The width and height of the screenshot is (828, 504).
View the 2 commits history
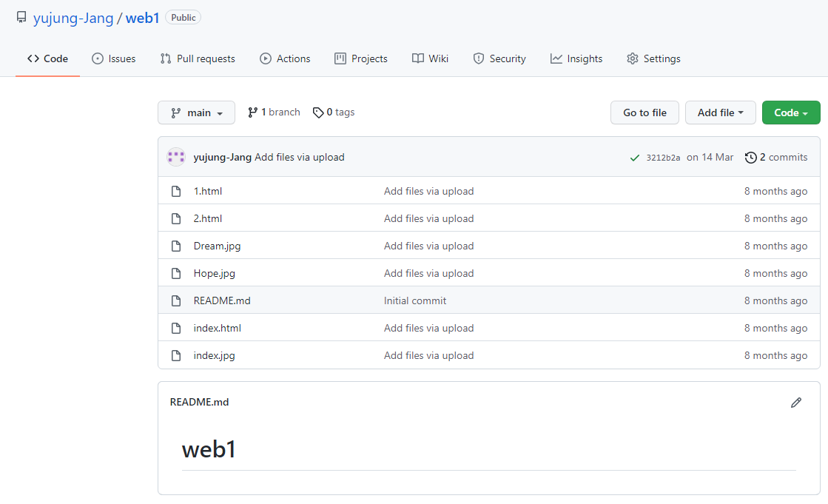pyautogui.click(x=776, y=158)
